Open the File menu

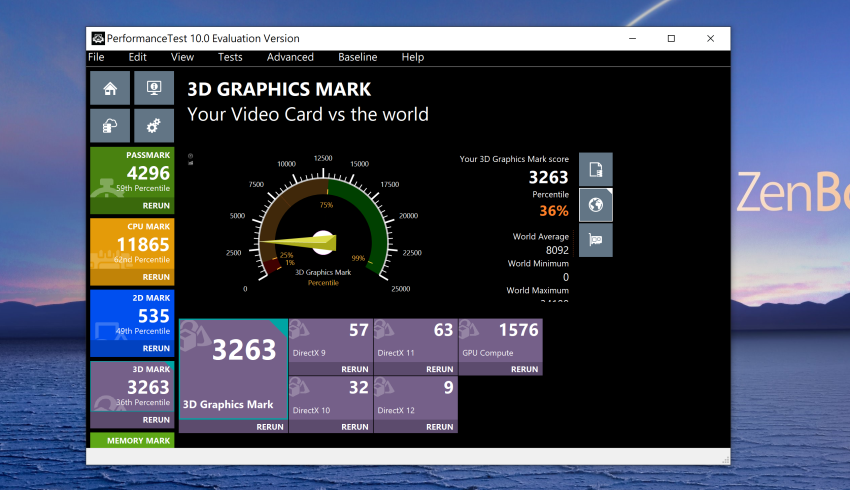click(x=96, y=57)
